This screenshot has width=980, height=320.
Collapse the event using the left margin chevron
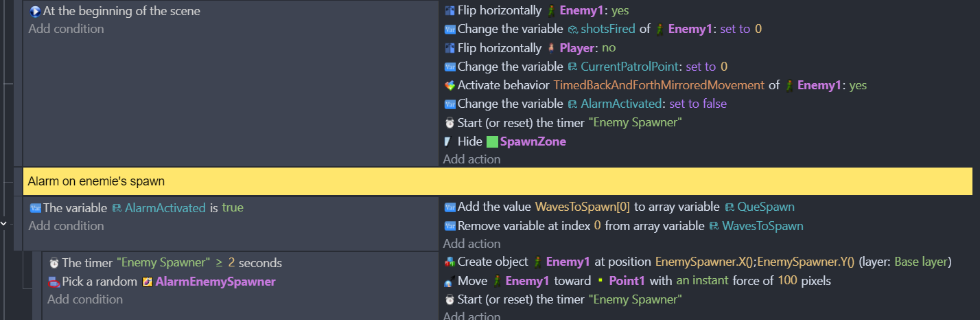coord(5,222)
